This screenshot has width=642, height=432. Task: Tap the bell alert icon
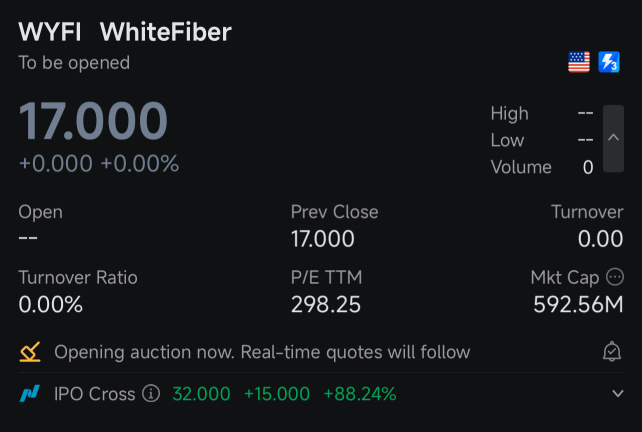[x=612, y=352]
